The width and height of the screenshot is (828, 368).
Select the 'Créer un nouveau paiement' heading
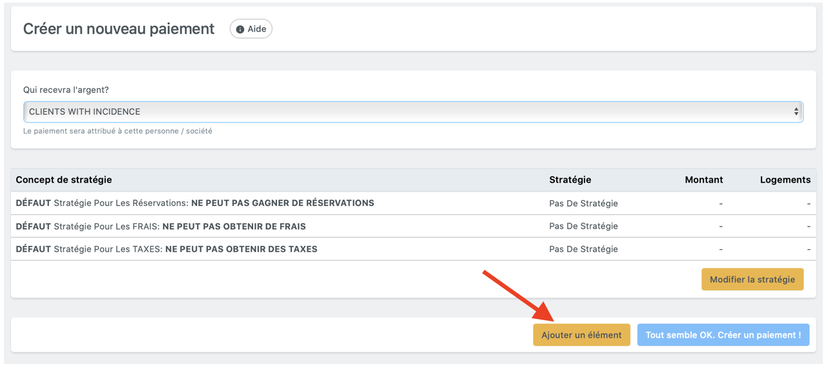point(119,29)
